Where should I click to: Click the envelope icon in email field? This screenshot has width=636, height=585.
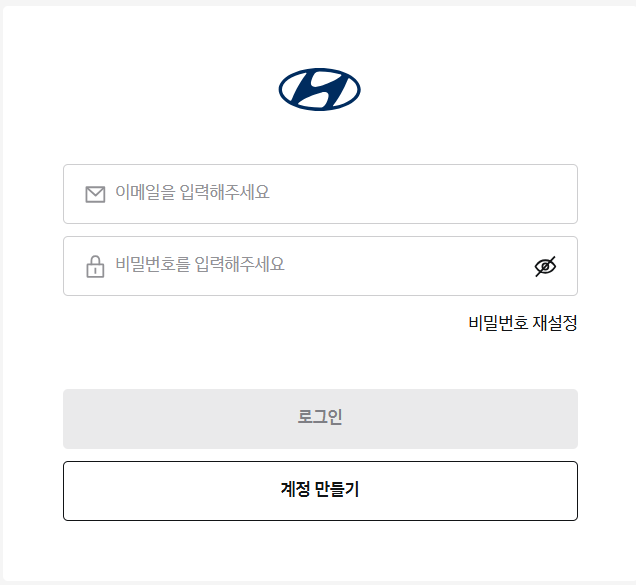pyautogui.click(x=95, y=194)
